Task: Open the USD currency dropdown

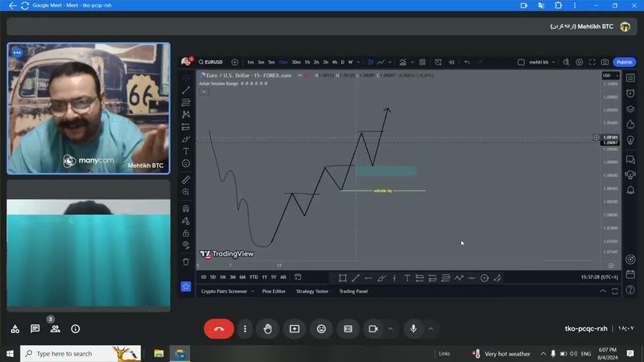Action: [x=608, y=76]
